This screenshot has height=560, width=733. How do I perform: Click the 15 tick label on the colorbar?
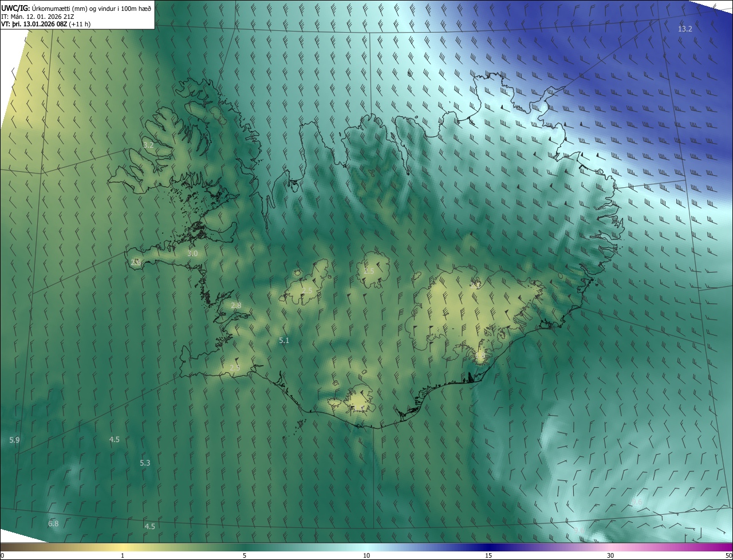488,555
